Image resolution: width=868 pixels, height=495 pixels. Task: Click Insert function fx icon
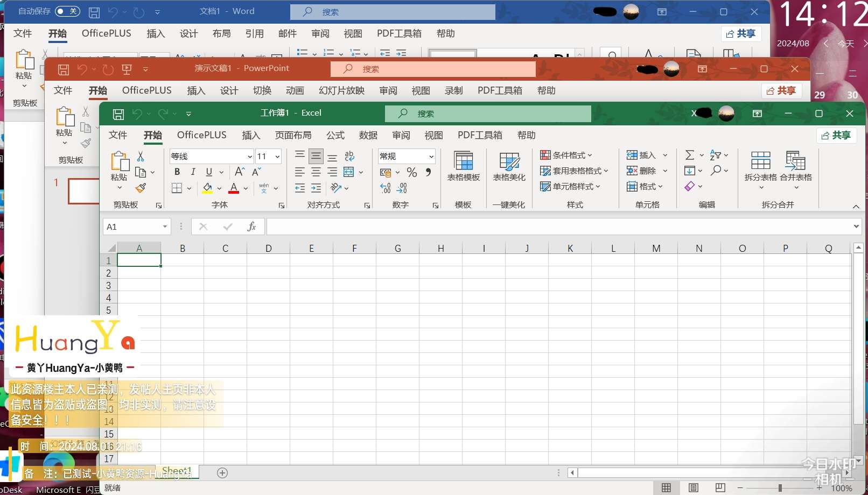point(251,227)
